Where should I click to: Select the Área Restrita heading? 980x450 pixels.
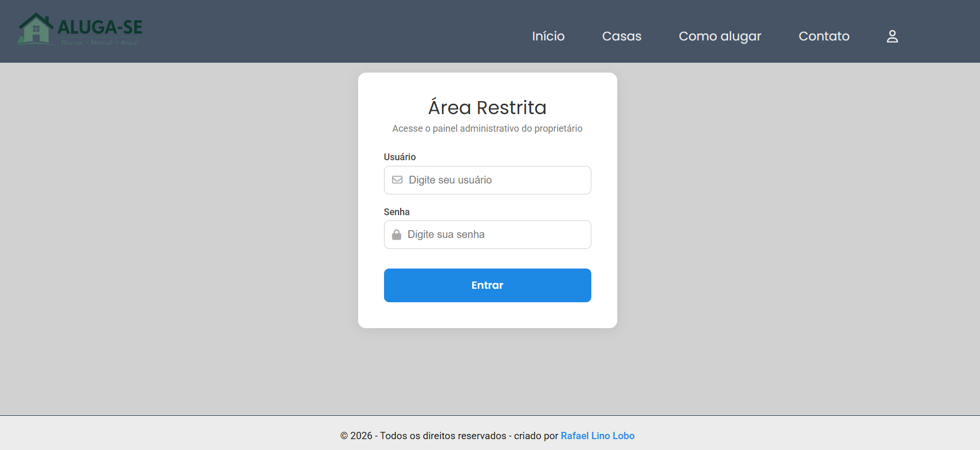[487, 107]
